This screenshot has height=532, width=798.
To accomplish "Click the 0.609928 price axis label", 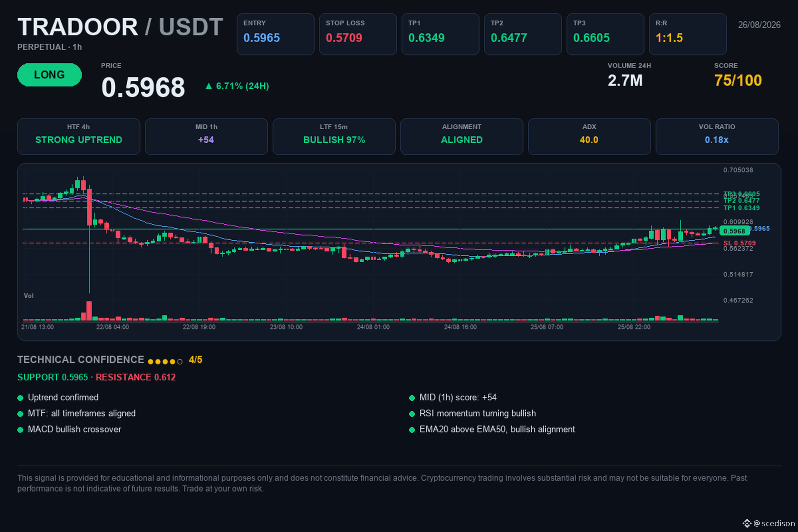I will point(738,222).
